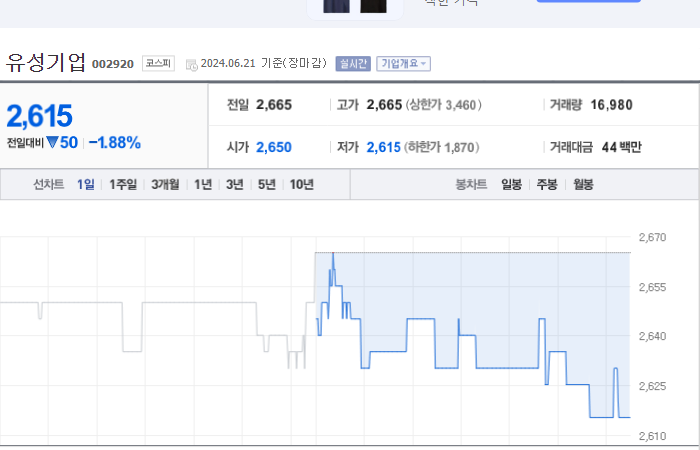Click the calendar clock icon beside date
Viewport: 700px width, 450px height.
pyautogui.click(x=192, y=65)
